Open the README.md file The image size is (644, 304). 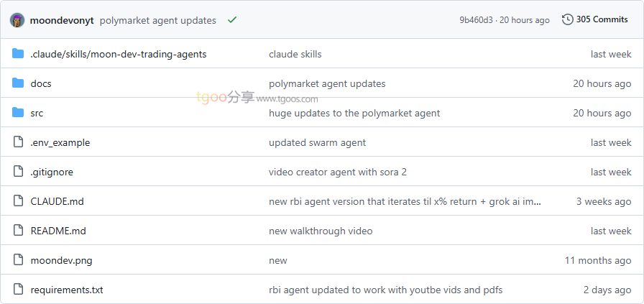click(58, 231)
